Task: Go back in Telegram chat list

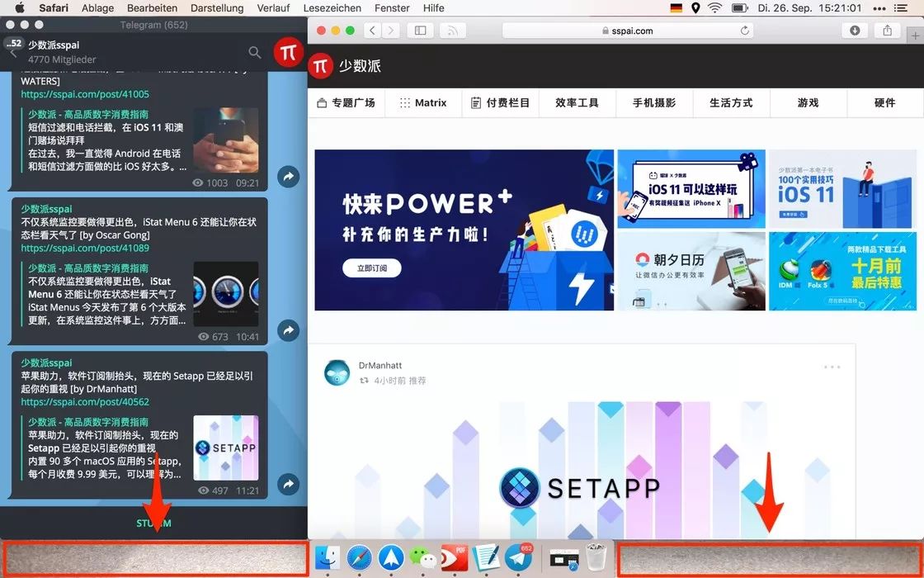Action: [13, 53]
